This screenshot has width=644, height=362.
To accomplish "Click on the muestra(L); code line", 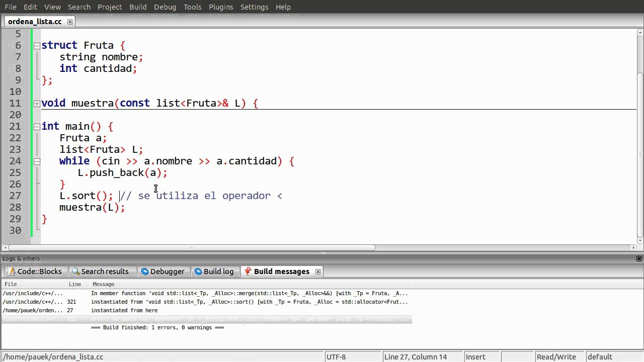I will tap(92, 207).
